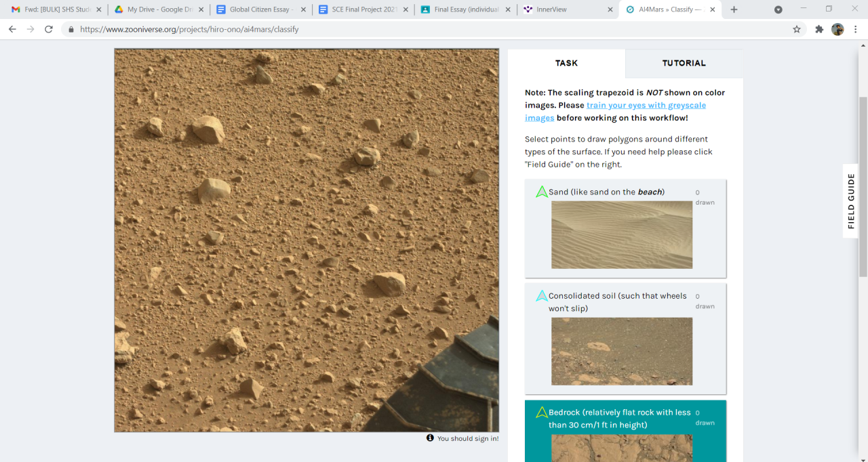Open Chrome three-dot menu
The image size is (868, 462).
point(856,29)
